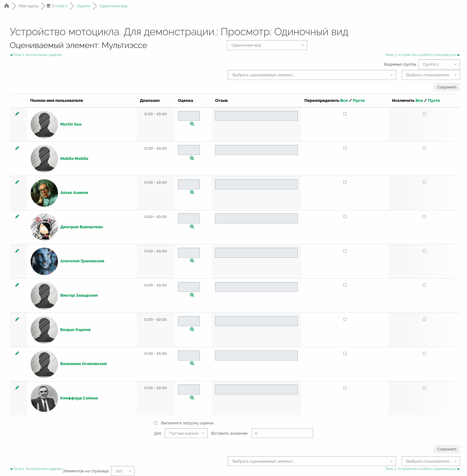Expand the 'Группа 1' visible groups dropdown
Viewport: 467px width, 476px height.
439,64
